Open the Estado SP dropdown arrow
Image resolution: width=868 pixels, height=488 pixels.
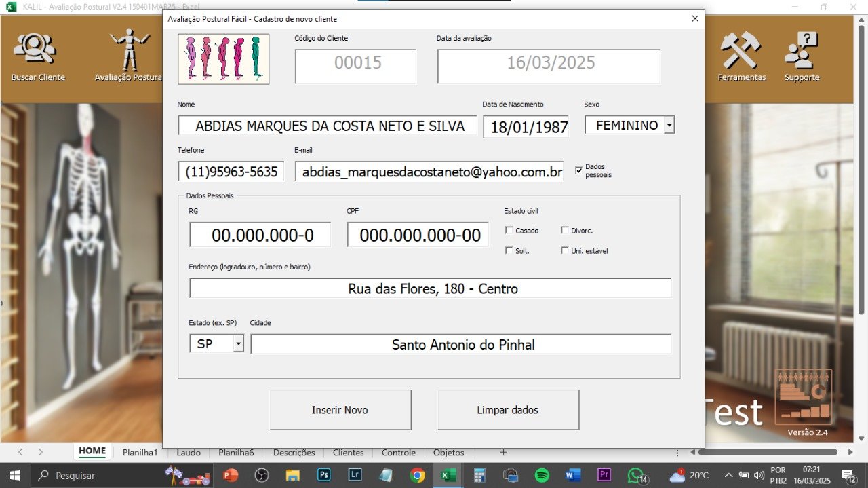click(x=238, y=344)
